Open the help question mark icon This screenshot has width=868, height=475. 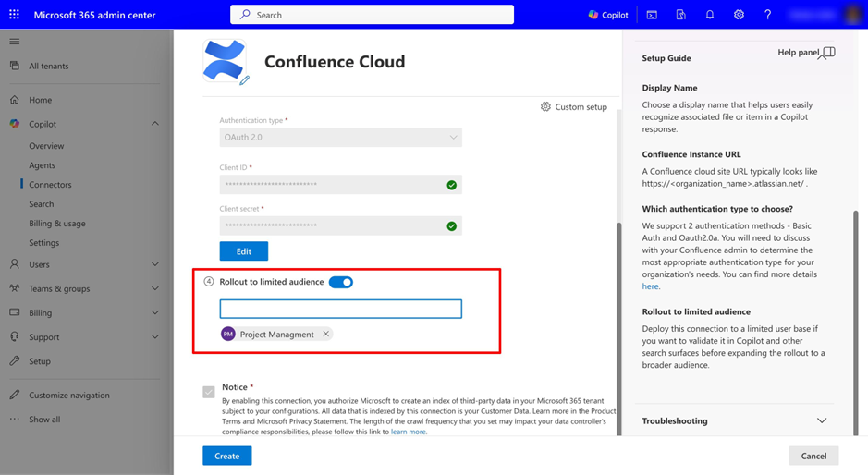coord(767,15)
